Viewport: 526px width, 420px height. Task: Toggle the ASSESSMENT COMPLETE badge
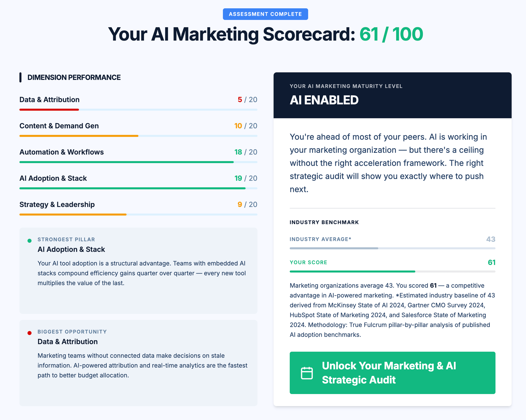coord(265,14)
